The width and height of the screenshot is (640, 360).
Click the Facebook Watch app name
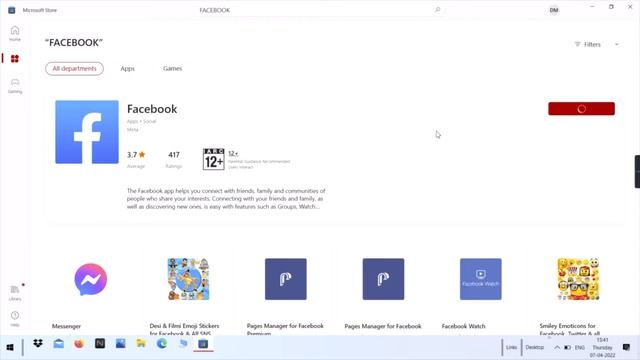coord(463,326)
